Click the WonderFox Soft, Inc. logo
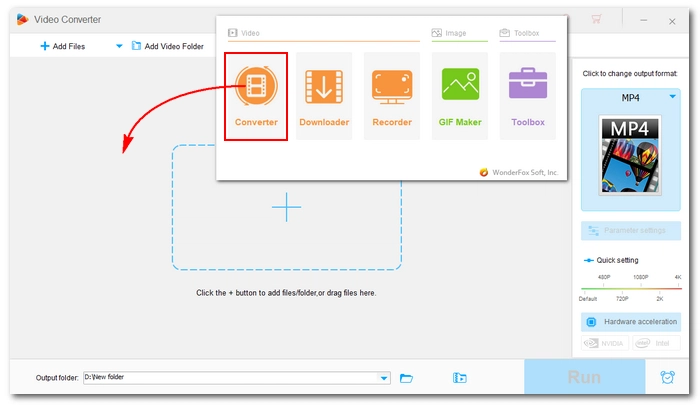Image resolution: width=700 pixels, height=405 pixels. (x=483, y=172)
